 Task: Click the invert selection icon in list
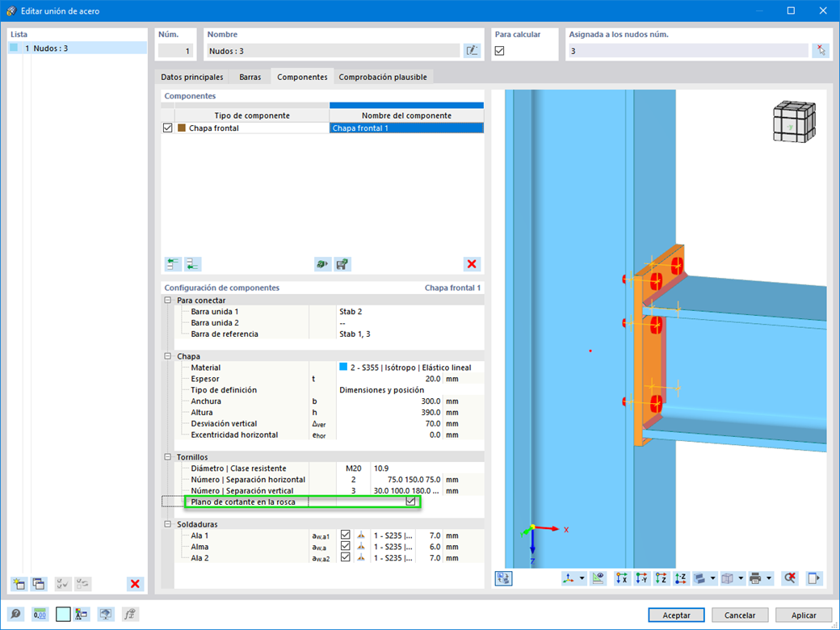[82, 584]
